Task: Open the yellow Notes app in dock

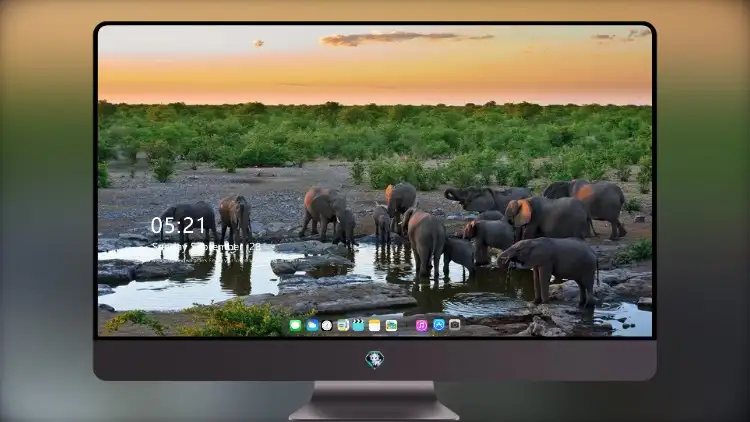Action: [x=375, y=325]
